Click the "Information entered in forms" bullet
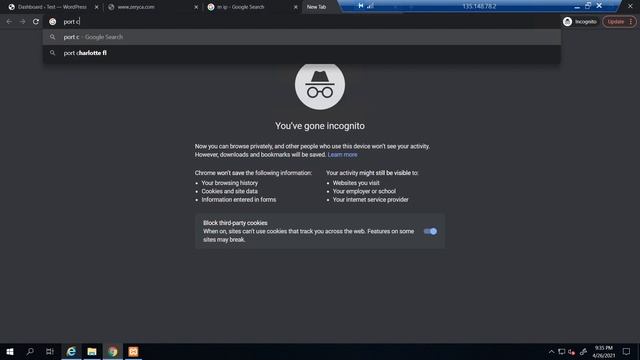Viewport: 640px width, 360px height. pyautogui.click(x=239, y=200)
